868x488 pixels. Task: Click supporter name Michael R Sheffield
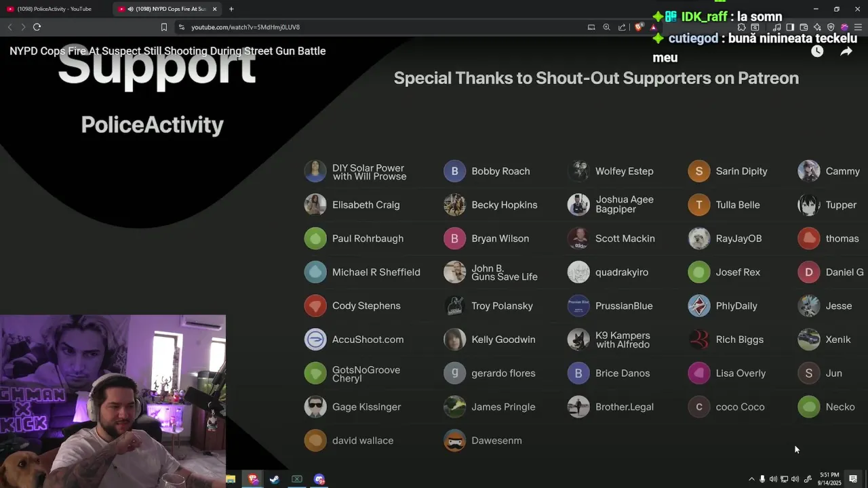pos(376,272)
